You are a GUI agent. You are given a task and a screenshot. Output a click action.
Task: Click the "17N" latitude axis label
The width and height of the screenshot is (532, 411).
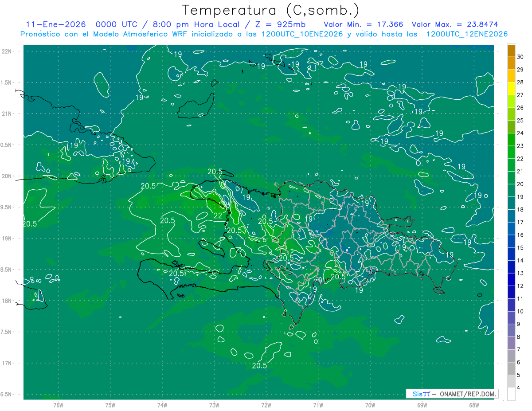tap(7, 363)
